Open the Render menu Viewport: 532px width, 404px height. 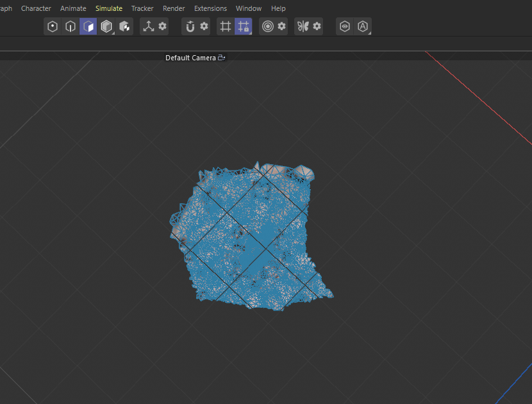point(174,8)
